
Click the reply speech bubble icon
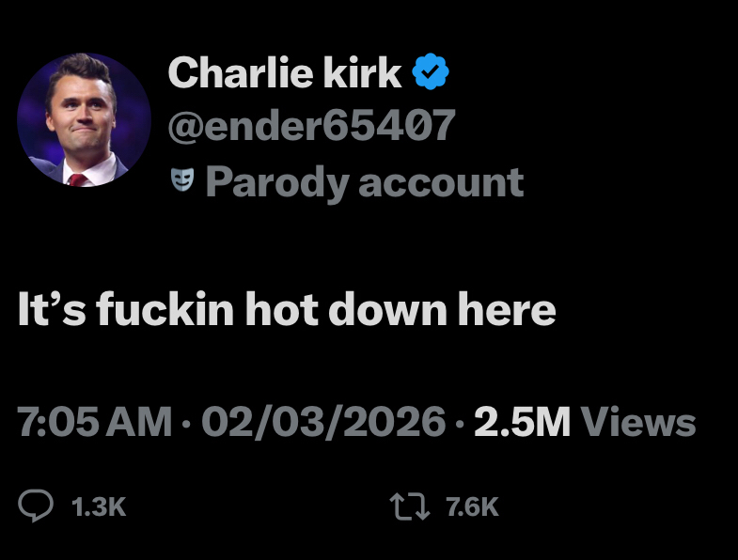point(37,506)
